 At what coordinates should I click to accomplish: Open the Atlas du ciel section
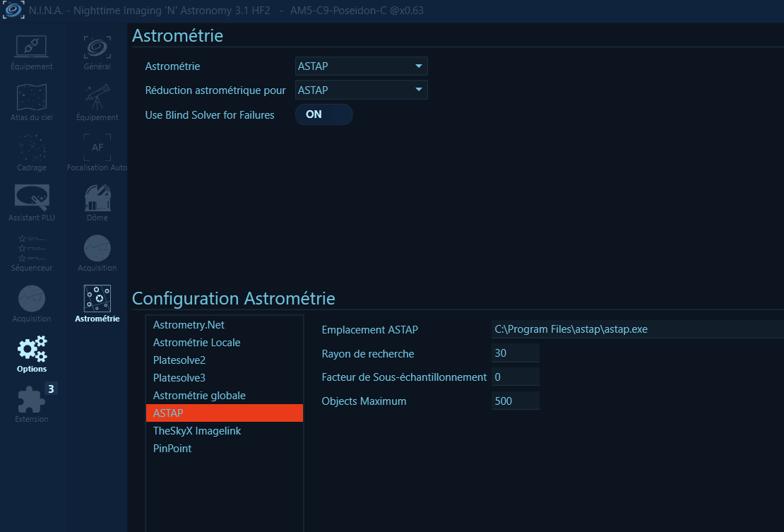click(x=32, y=99)
